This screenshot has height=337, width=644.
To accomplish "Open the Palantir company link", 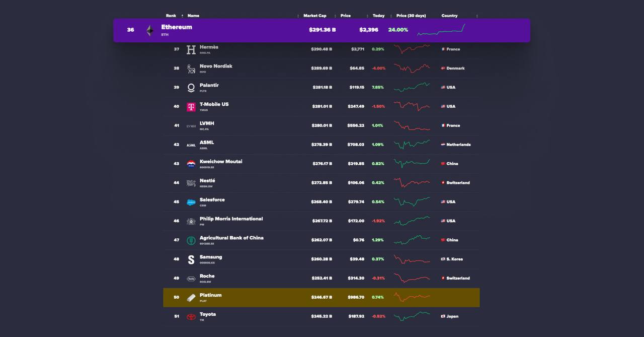I will (x=209, y=85).
